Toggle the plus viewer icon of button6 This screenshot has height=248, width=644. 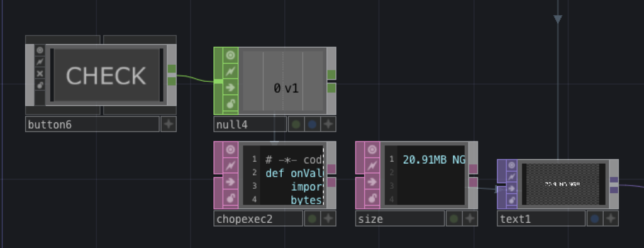pos(169,124)
